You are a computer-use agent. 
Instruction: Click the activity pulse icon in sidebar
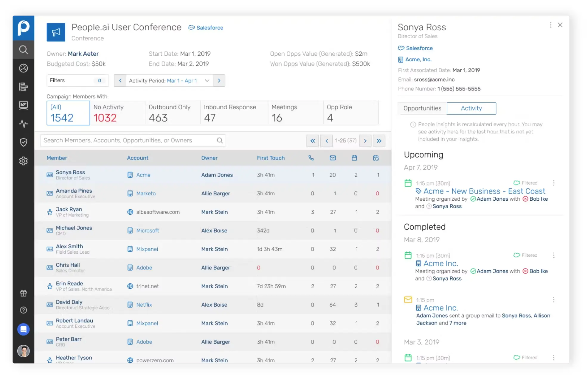pyautogui.click(x=23, y=124)
